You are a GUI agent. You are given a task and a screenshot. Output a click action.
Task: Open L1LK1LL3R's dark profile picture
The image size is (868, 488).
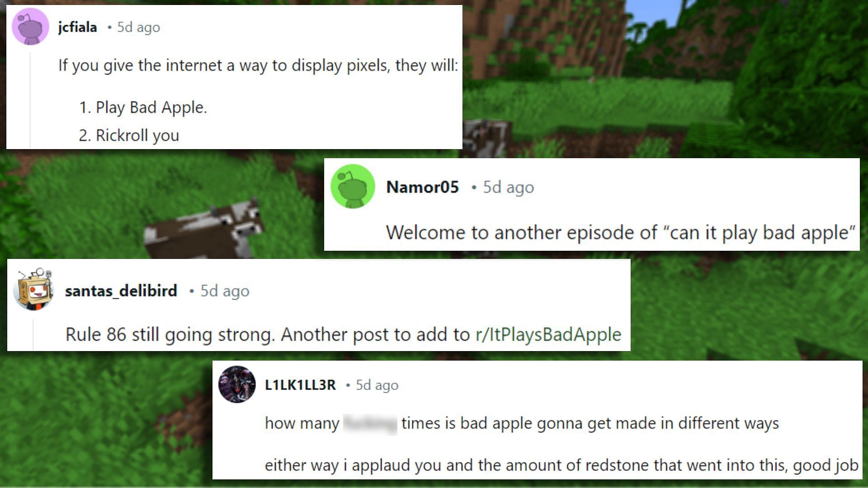pyautogui.click(x=237, y=385)
